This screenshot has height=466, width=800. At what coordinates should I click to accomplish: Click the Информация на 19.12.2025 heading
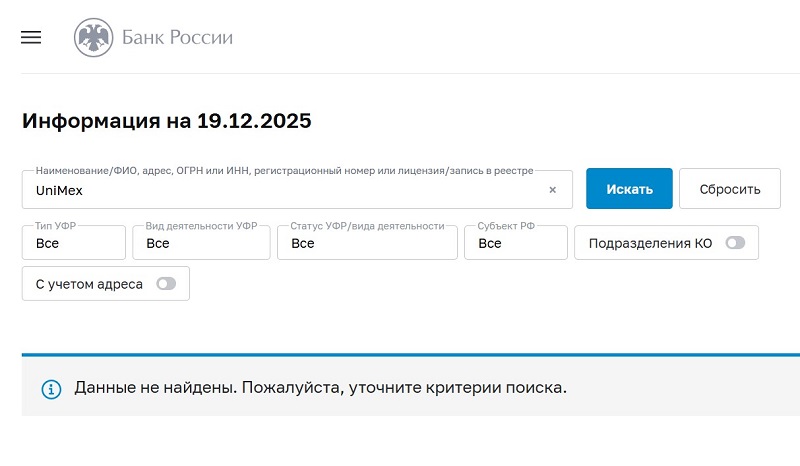coord(166,122)
